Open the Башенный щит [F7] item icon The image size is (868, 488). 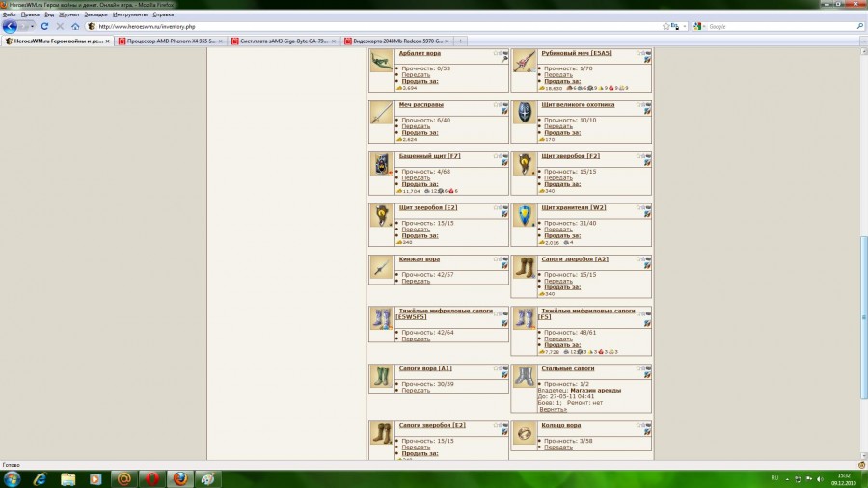pos(381,164)
